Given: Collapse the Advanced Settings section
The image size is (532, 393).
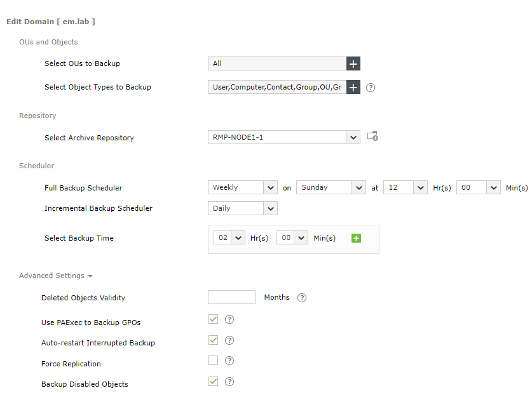Looking at the screenshot, I should tap(56, 276).
